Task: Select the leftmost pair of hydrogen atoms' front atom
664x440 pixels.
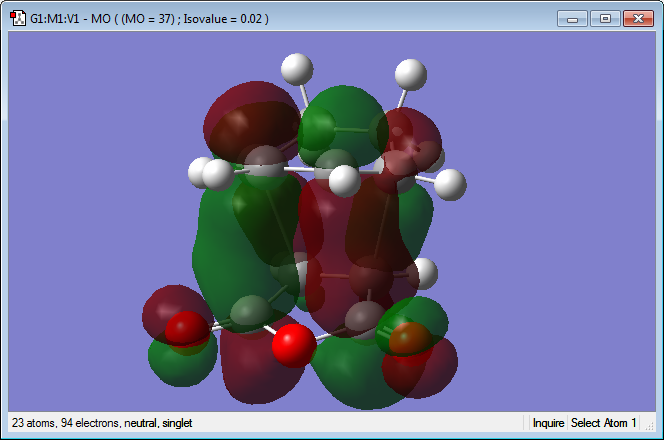Action: click(x=218, y=174)
